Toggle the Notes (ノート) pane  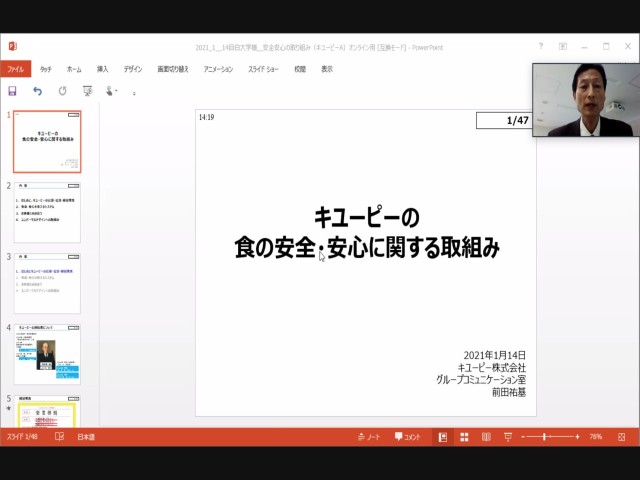368,437
